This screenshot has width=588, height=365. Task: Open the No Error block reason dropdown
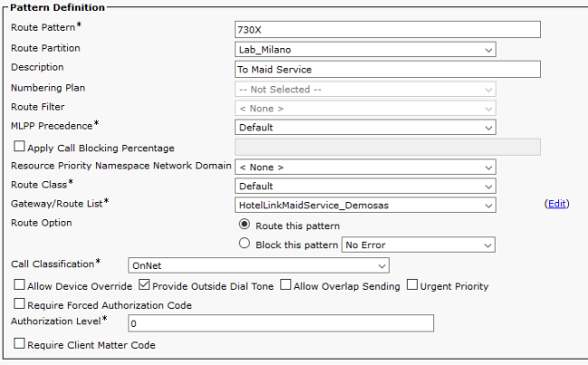coord(418,245)
